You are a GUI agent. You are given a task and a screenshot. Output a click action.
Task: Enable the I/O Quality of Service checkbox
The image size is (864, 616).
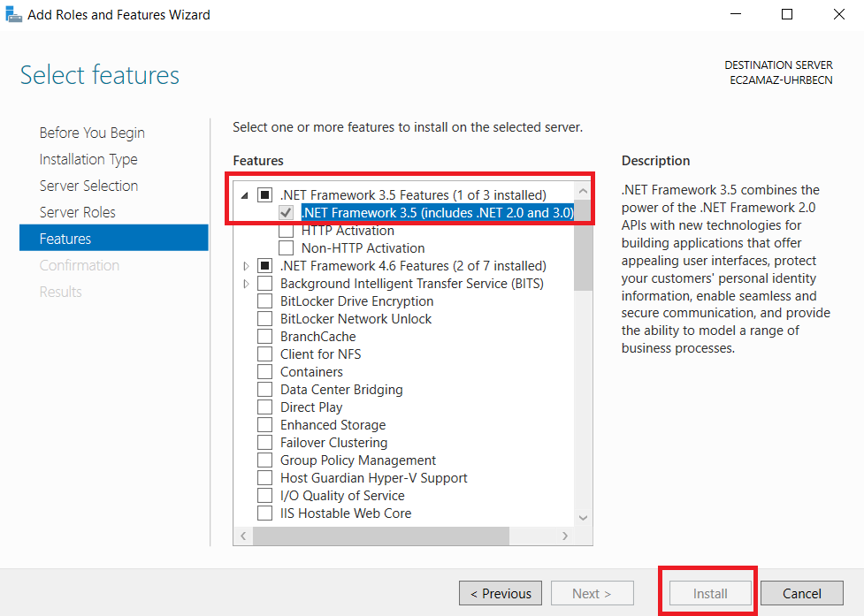click(264, 496)
